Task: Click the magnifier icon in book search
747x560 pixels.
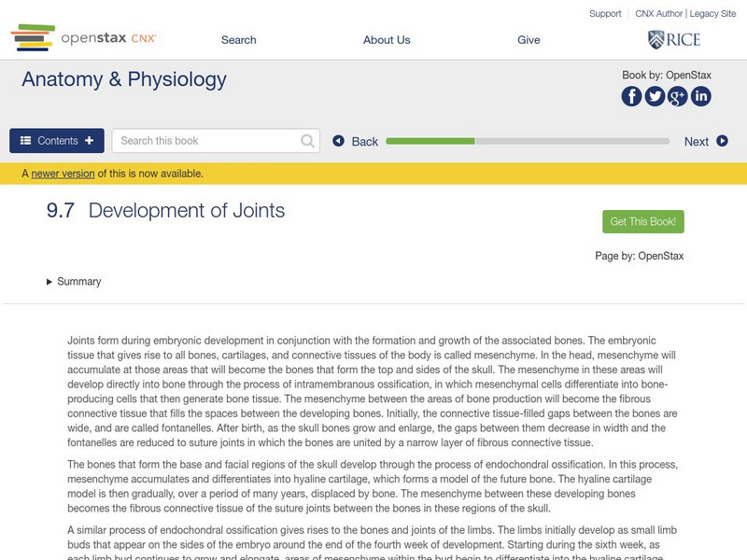Action: click(x=308, y=141)
